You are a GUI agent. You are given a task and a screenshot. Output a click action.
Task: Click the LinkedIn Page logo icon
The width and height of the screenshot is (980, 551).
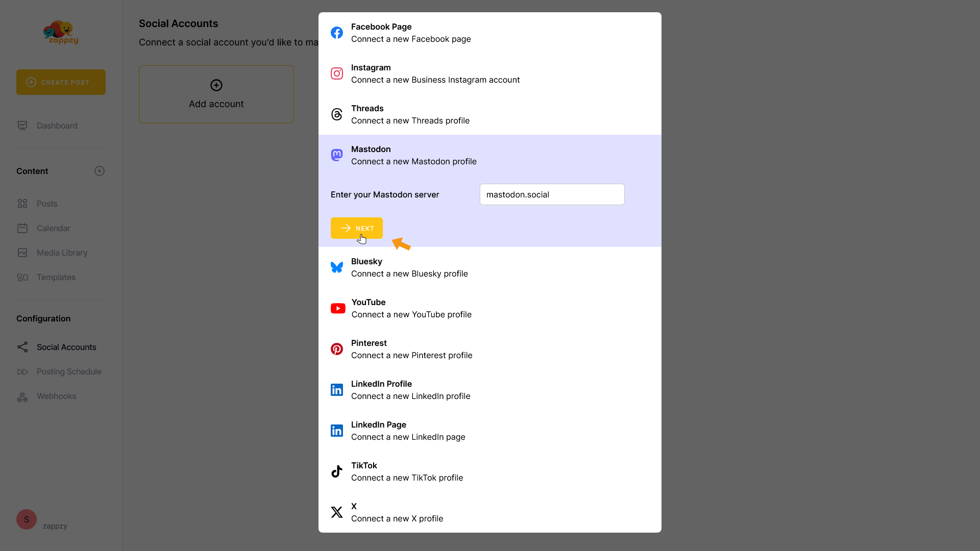(337, 431)
